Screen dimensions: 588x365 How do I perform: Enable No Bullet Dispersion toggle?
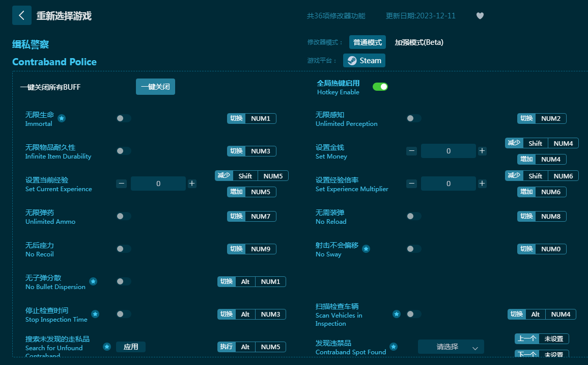tap(123, 281)
